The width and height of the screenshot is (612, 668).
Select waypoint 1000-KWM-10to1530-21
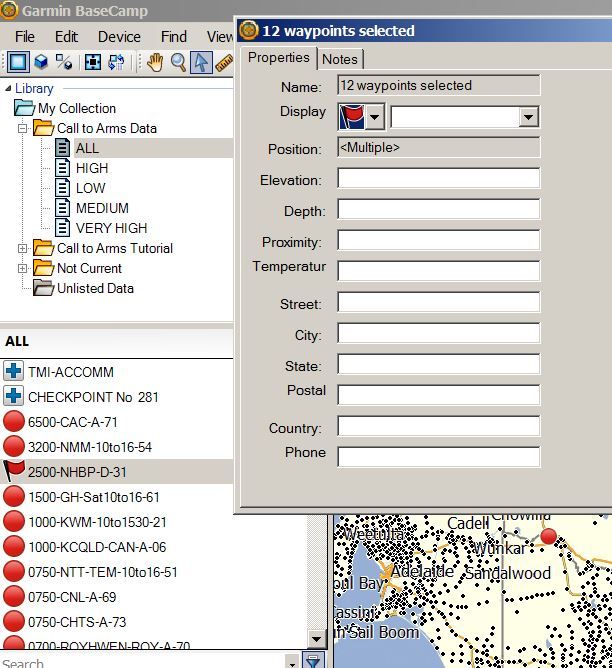97,522
